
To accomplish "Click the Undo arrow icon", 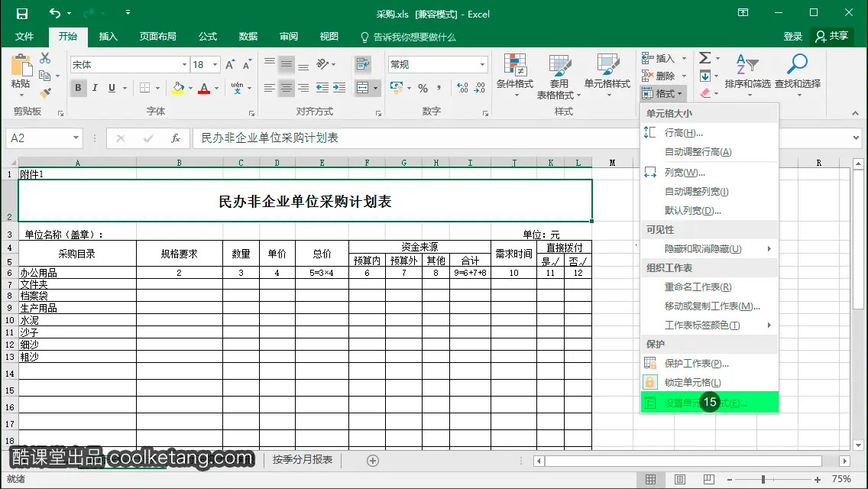I will 54,13.
